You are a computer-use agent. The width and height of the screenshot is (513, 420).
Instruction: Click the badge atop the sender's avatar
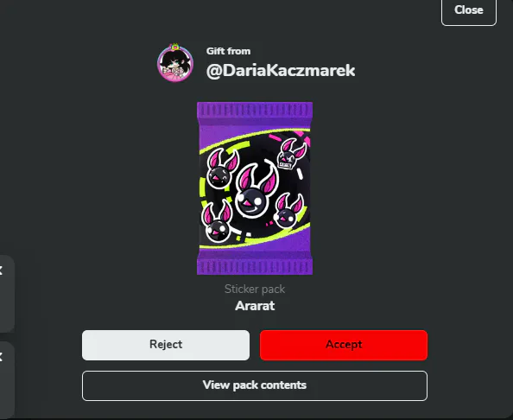[x=175, y=47]
